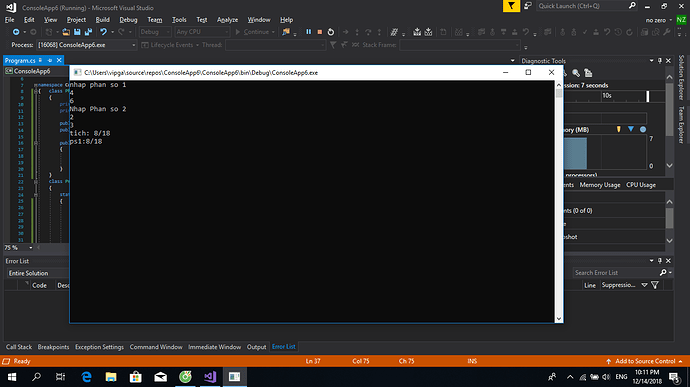Image resolution: width=690 pixels, height=387 pixels.
Task: Launch Visual Studio from the taskbar
Action: point(210,376)
